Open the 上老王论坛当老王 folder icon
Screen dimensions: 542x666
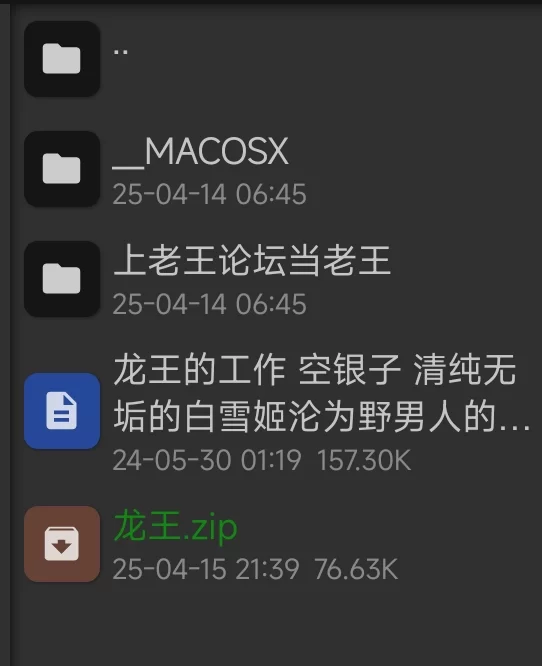62,279
